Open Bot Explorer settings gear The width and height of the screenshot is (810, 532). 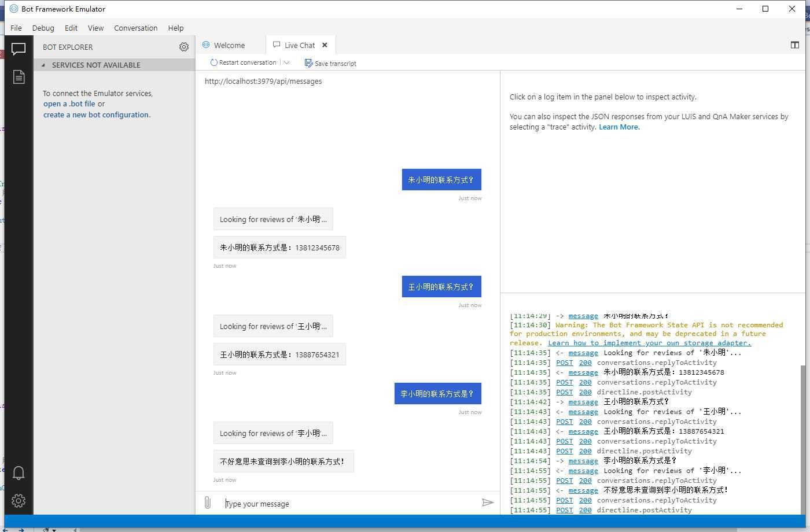click(184, 47)
